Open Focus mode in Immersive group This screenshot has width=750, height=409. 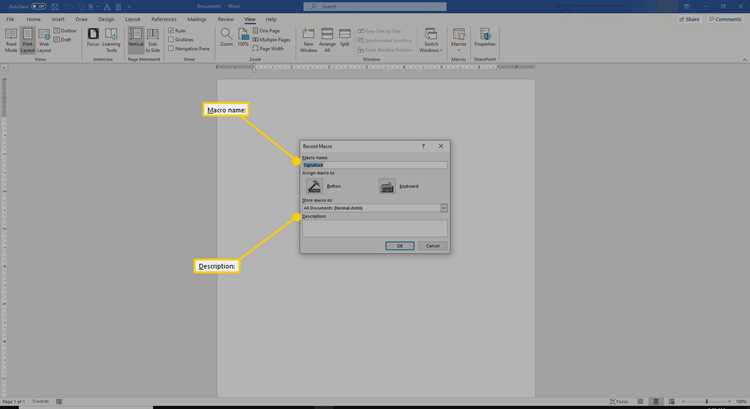click(x=93, y=37)
